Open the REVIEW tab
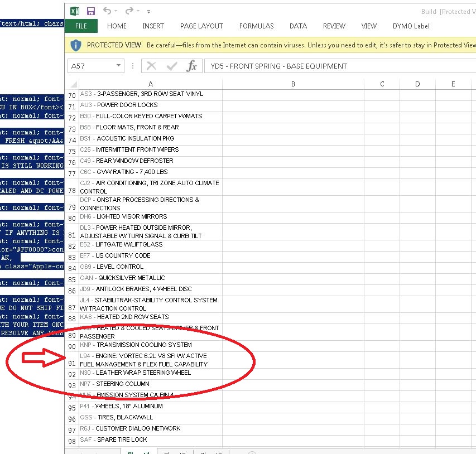 click(x=334, y=26)
